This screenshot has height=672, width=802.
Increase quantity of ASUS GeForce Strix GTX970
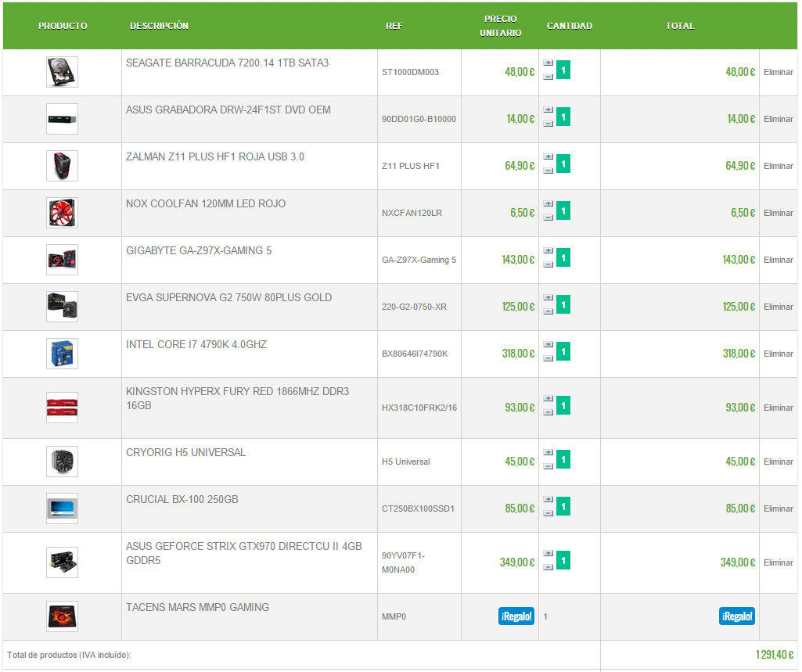pyautogui.click(x=548, y=554)
